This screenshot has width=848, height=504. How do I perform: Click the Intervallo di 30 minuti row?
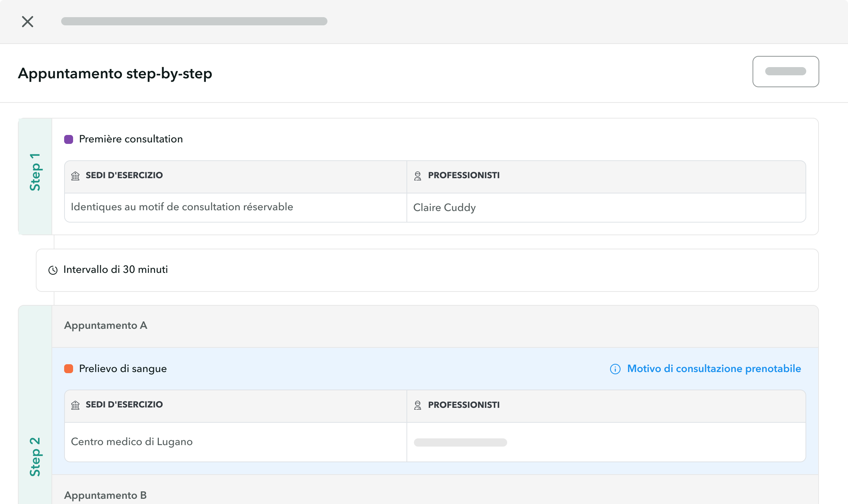116,270
